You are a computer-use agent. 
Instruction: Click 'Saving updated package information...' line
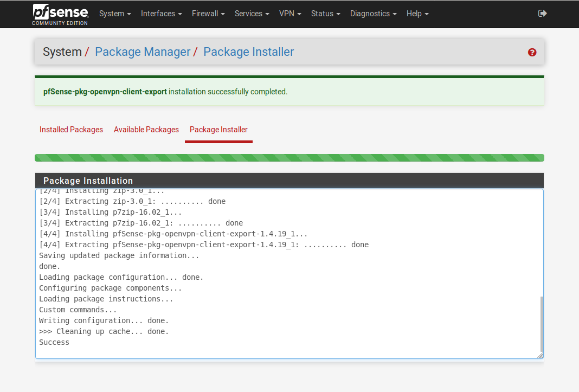[x=119, y=256]
